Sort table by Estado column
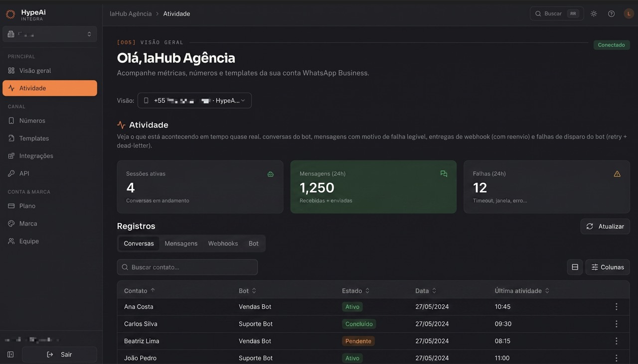 click(356, 291)
